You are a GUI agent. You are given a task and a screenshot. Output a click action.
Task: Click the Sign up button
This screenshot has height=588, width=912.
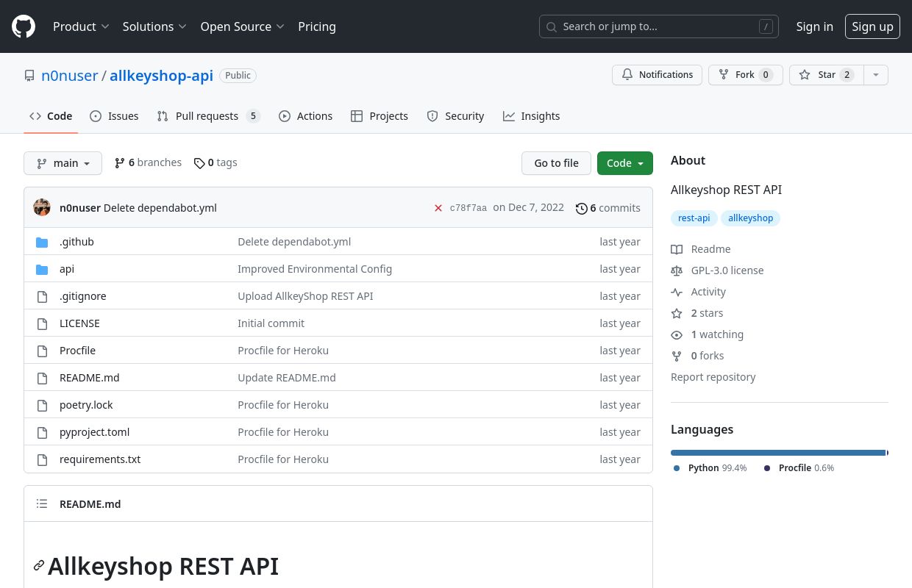click(x=872, y=26)
